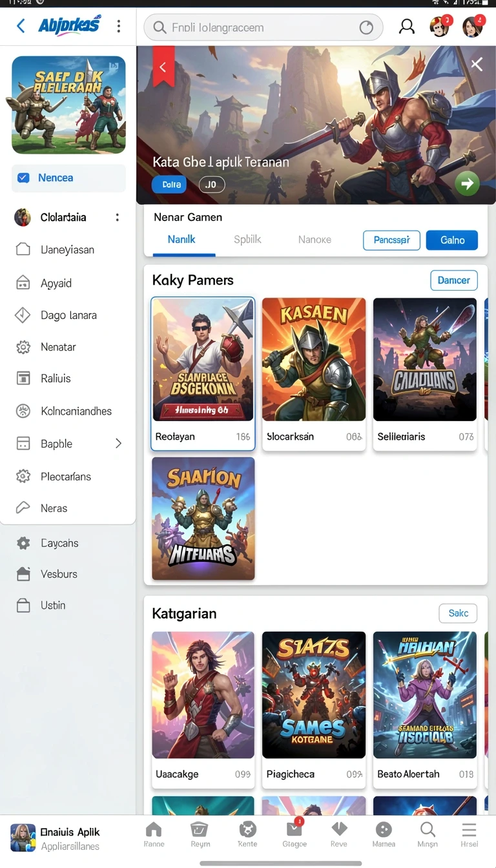Open the Saef Dik featured game image in sidebar
496x868 pixels.
(x=68, y=105)
